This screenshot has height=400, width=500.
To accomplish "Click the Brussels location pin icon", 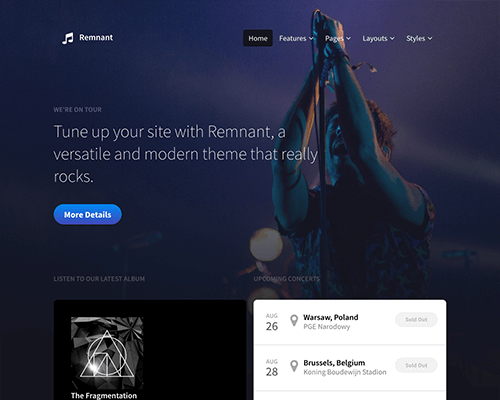I will (294, 366).
